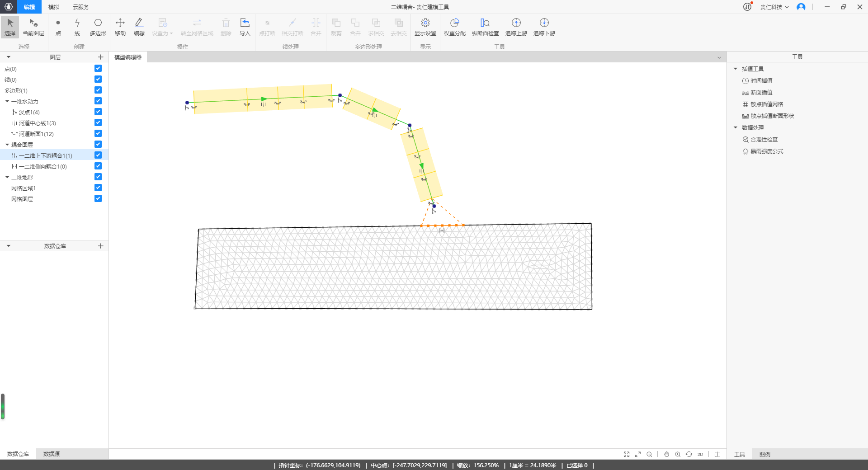
Task: Click the 追踪下游 trace downstream icon
Action: click(x=544, y=27)
